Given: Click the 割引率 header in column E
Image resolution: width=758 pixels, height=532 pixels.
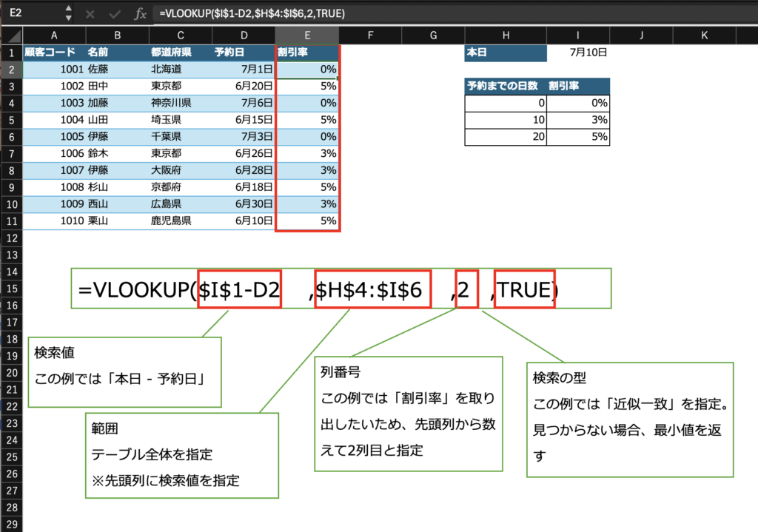Looking at the screenshot, I should click(x=307, y=53).
